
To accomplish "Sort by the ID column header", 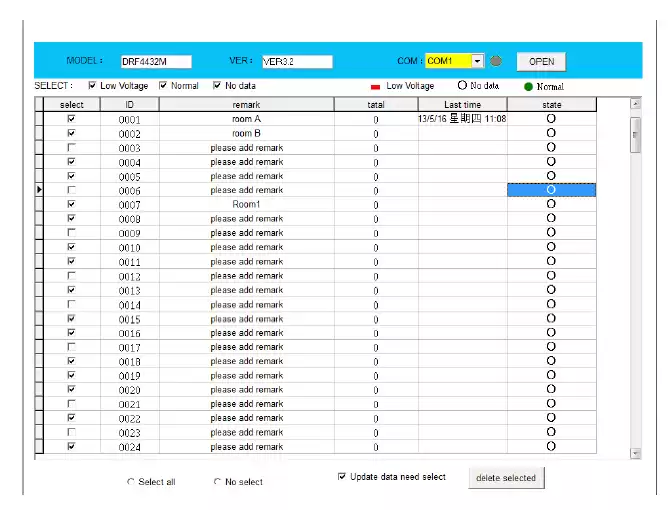I will 129,104.
